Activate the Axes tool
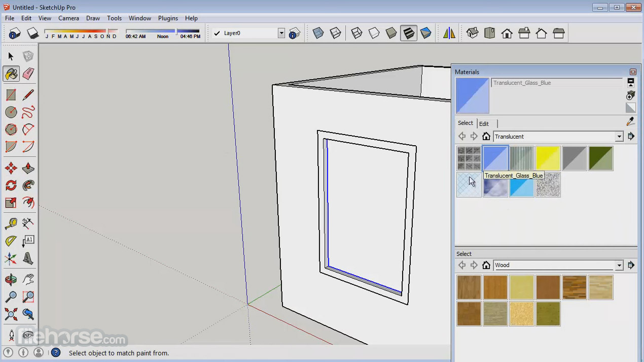Viewport: 644px width, 362px height. pyautogui.click(x=11, y=259)
